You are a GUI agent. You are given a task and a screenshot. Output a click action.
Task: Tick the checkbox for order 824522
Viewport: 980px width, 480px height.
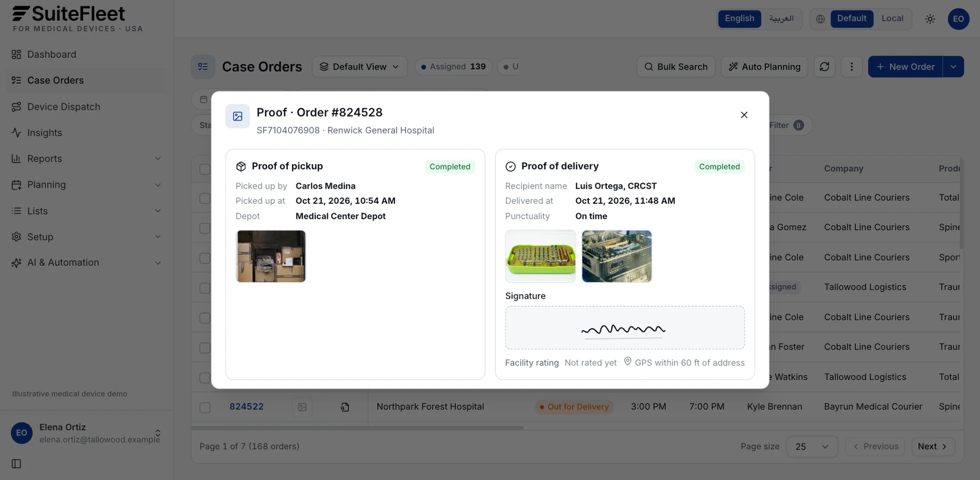click(x=205, y=407)
